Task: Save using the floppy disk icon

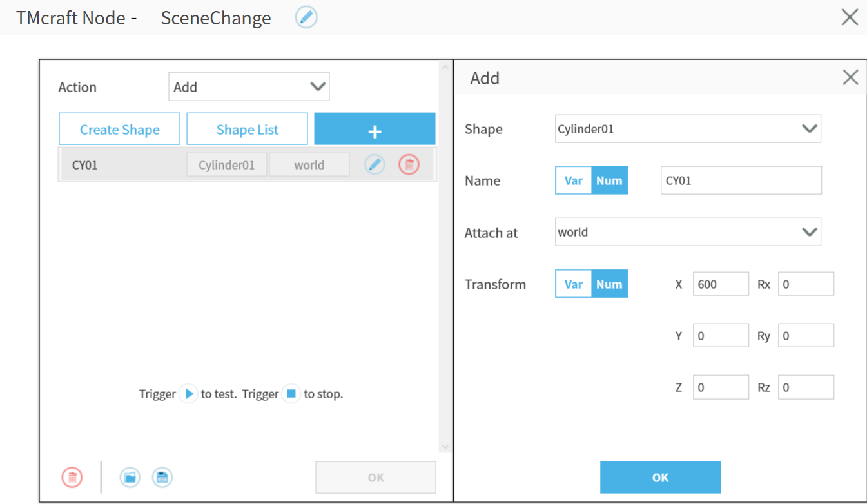Action: point(162,478)
